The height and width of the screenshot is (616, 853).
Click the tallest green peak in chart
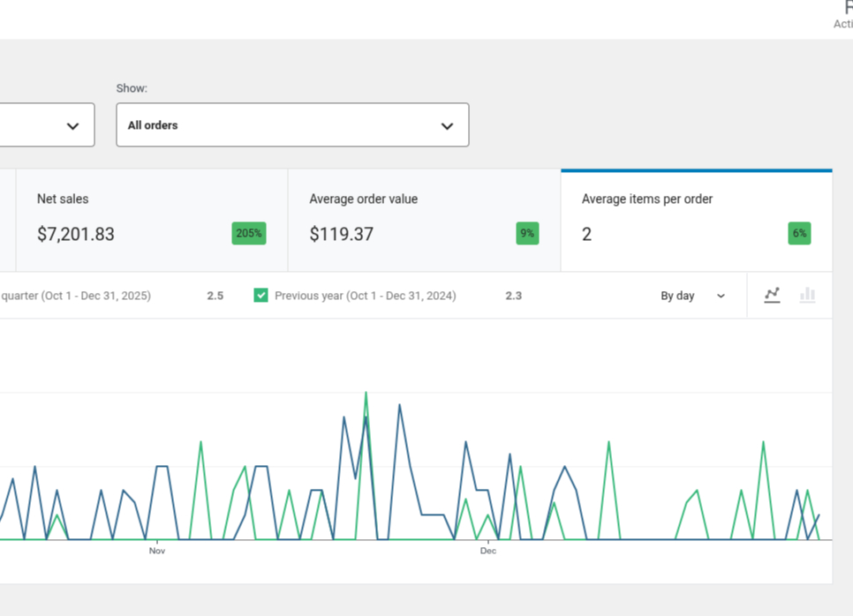point(366,394)
